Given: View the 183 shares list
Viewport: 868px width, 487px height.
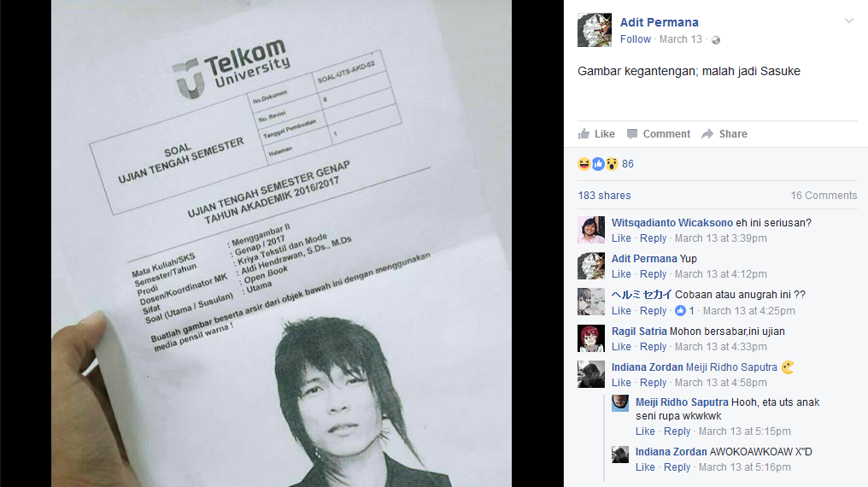Looking at the screenshot, I should point(605,196).
